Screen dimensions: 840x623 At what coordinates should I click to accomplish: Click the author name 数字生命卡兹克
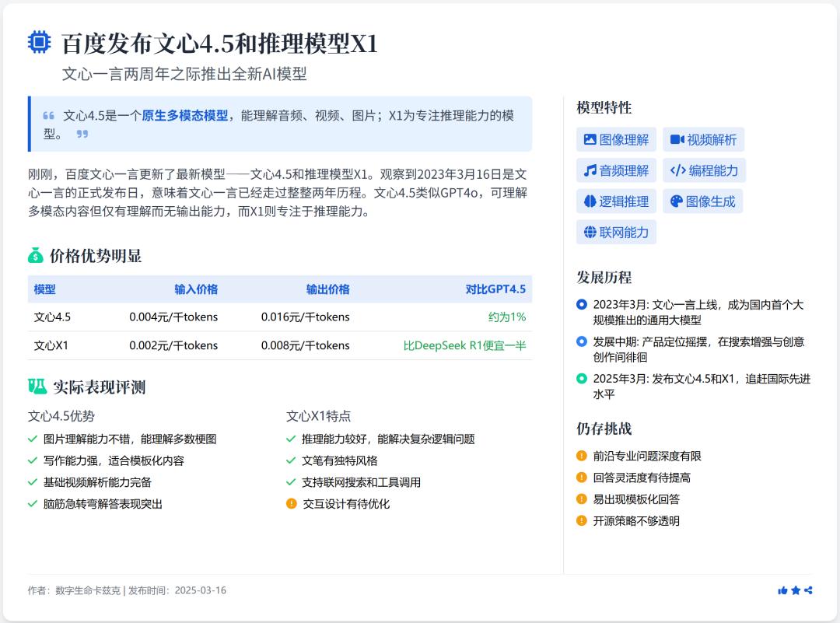point(88,590)
